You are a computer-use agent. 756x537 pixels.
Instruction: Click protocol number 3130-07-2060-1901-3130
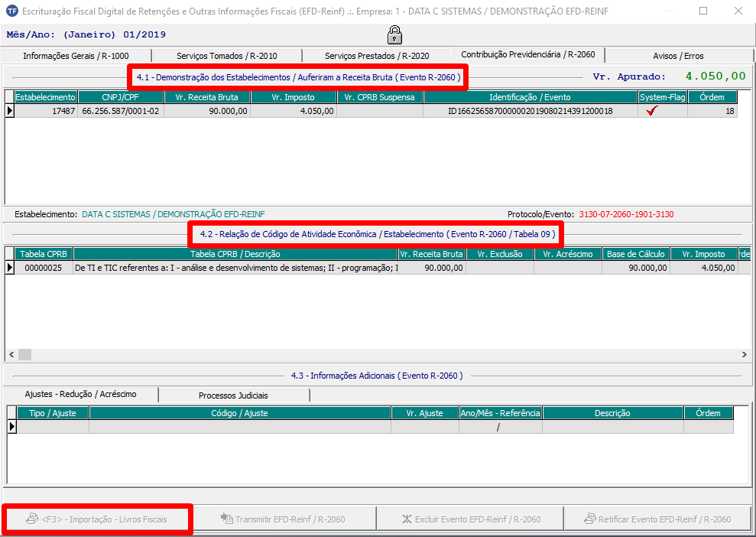click(x=626, y=214)
